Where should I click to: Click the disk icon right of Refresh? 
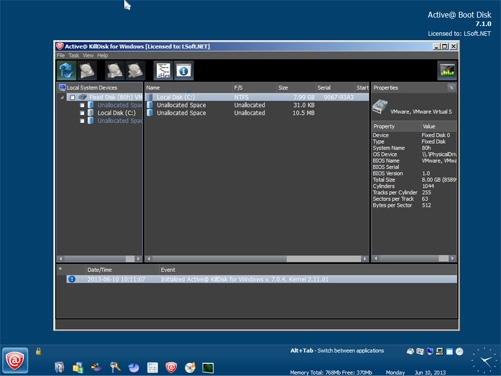(x=87, y=70)
